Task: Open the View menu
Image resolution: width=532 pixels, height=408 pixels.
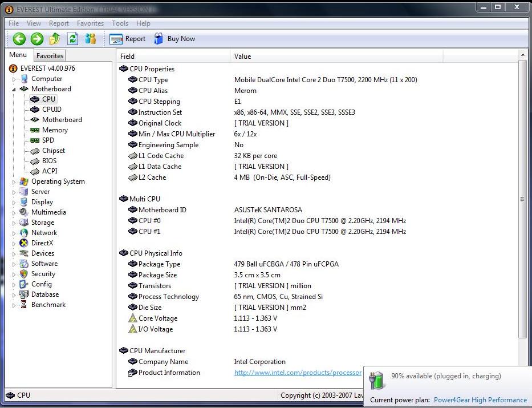Action: click(x=34, y=23)
